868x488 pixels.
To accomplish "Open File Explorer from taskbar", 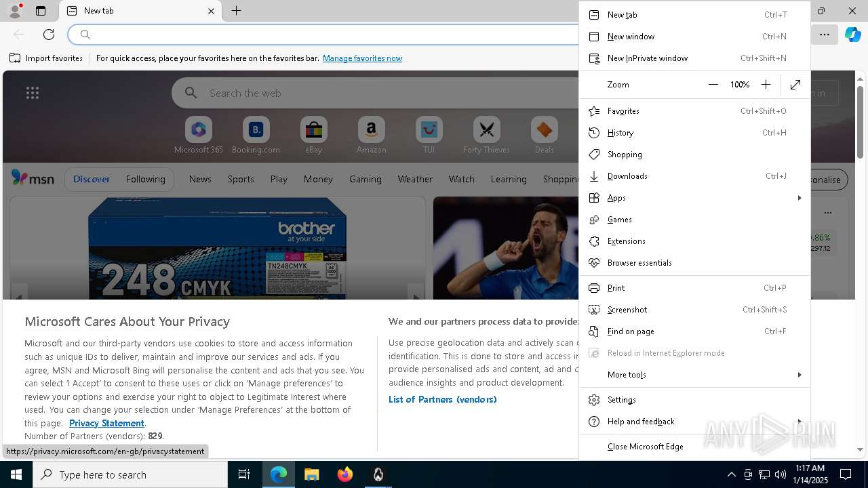I will [311, 474].
